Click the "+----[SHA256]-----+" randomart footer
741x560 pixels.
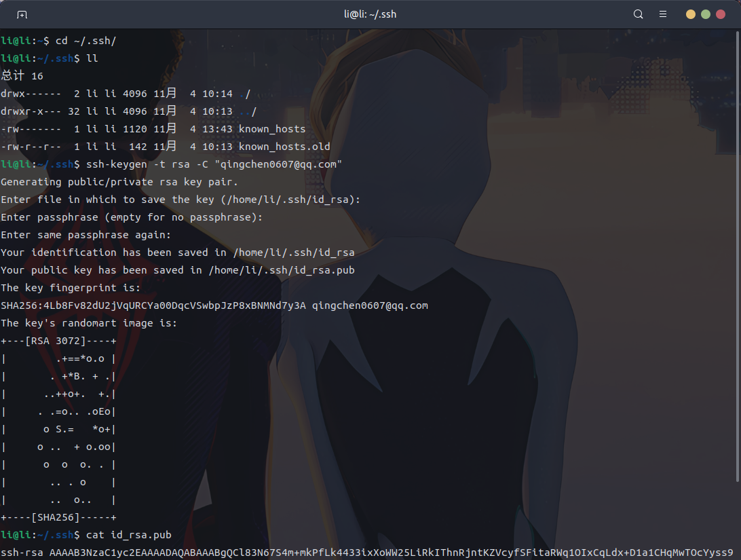pos(58,517)
